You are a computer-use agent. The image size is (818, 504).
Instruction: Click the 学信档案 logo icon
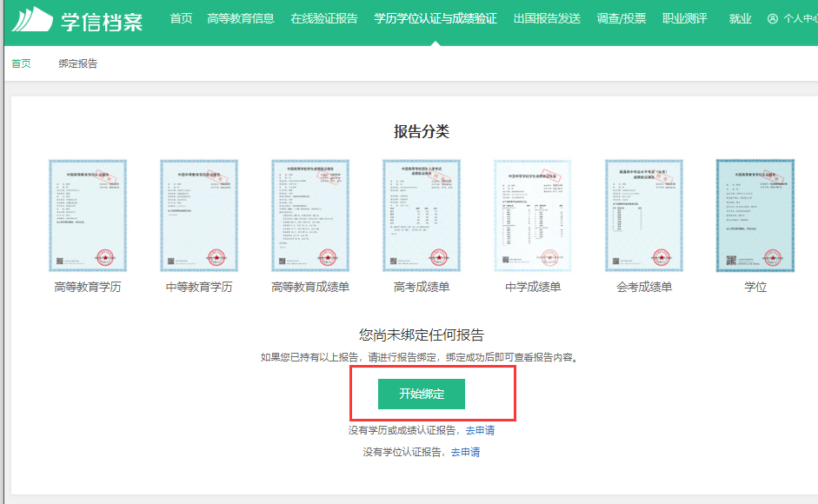coord(31,19)
